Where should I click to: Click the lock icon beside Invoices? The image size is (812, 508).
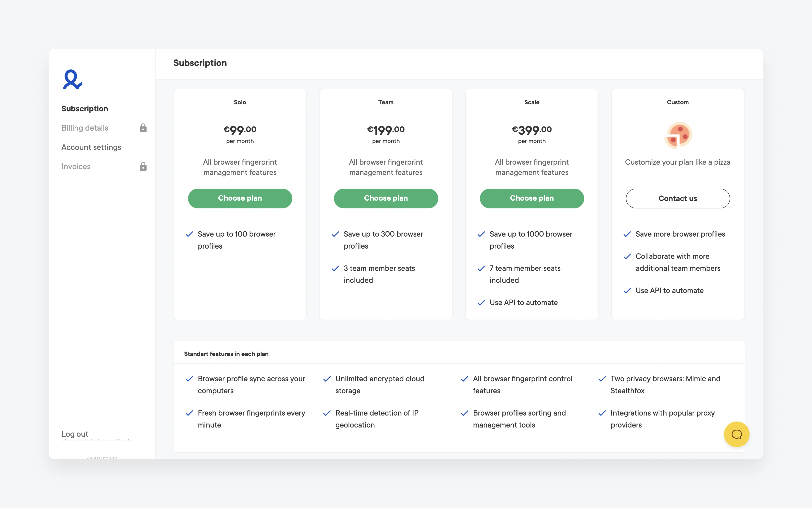coord(143,167)
